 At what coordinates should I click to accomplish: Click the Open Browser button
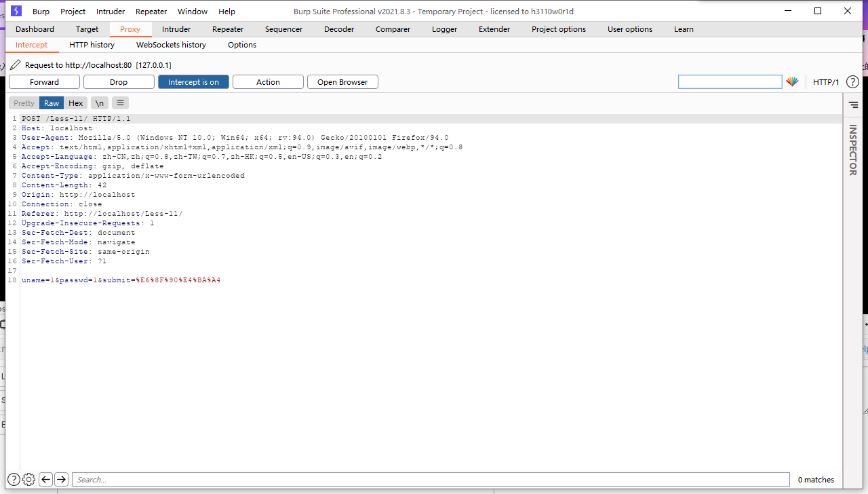(x=342, y=82)
